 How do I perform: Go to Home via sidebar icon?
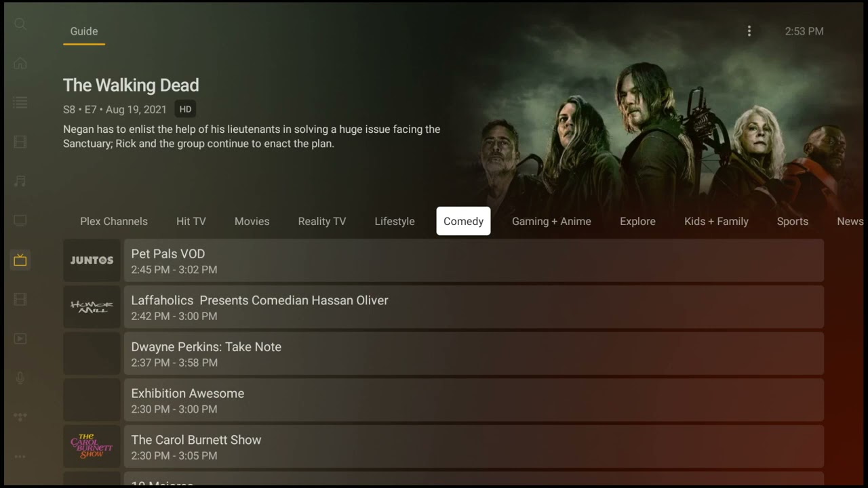click(20, 63)
